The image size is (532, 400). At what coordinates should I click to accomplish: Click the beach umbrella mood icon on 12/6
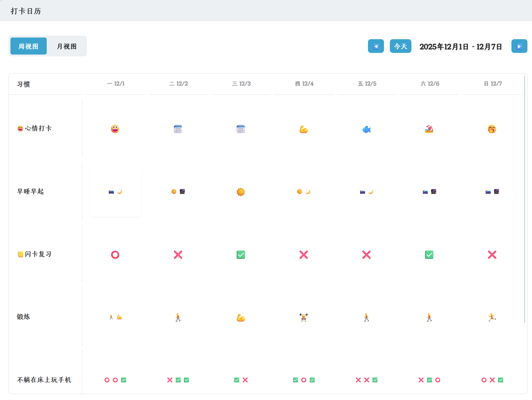tap(429, 129)
